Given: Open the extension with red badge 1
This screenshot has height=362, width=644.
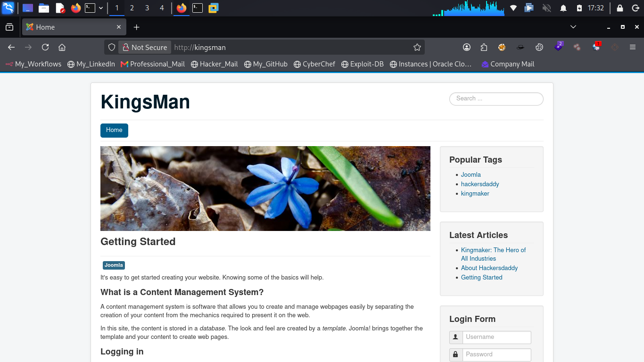Looking at the screenshot, I should 596,47.
